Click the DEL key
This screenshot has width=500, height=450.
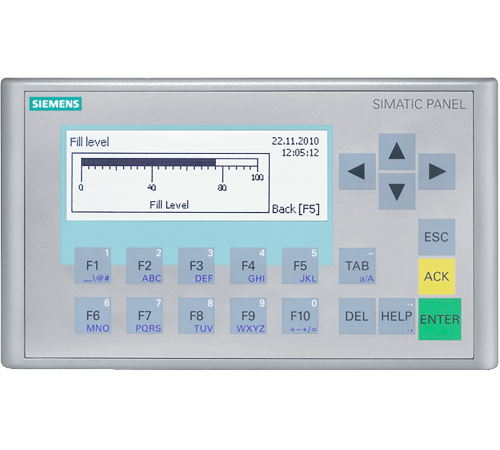(357, 316)
